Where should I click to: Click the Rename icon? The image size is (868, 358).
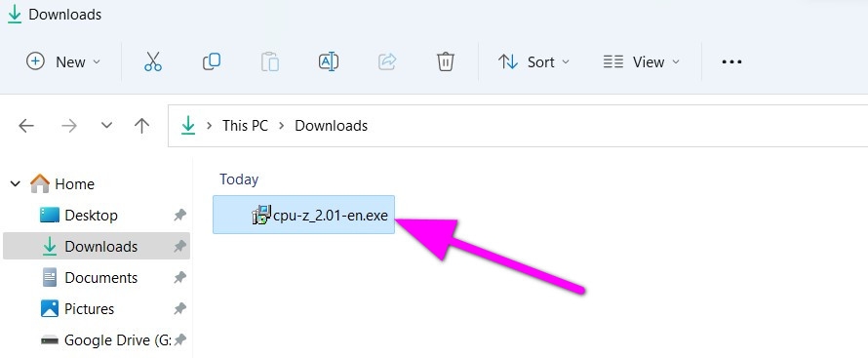(329, 61)
